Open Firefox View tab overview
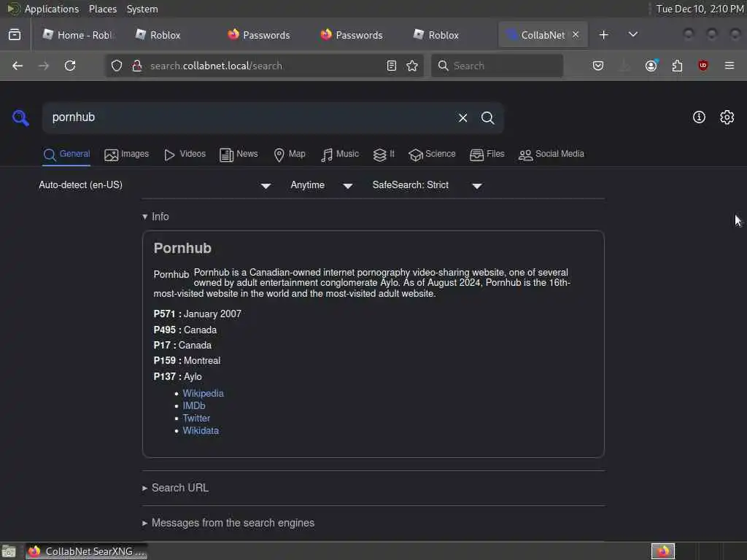The image size is (747, 560). (15, 35)
